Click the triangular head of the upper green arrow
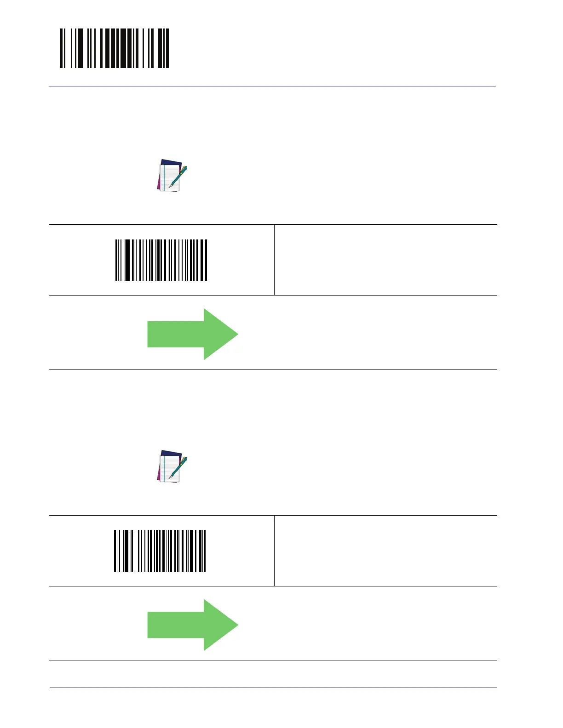 [x=221, y=334]
